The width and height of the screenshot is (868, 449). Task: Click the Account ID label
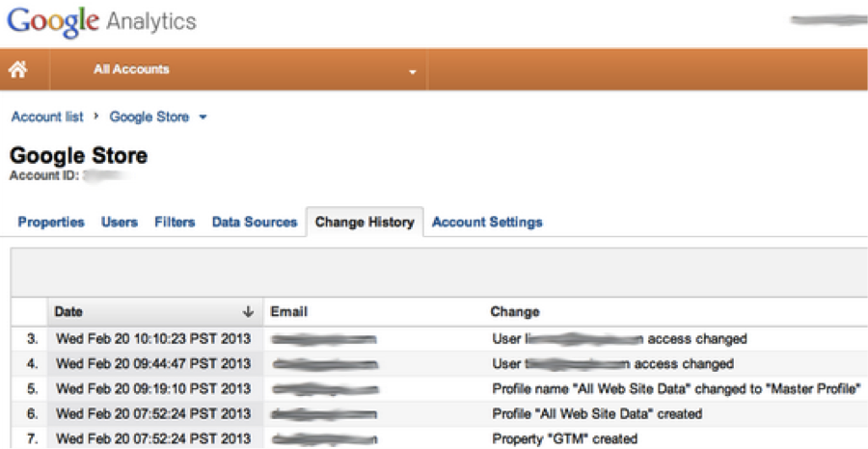pos(44,176)
